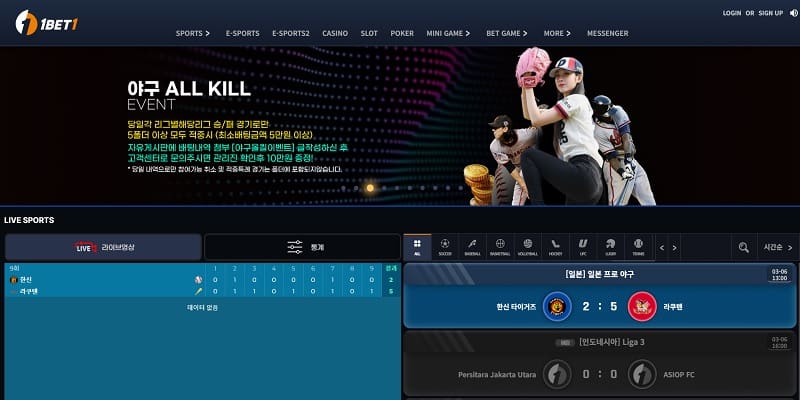The width and height of the screenshot is (800, 400).
Task: Open the 시간순 sort order dropdown
Action: click(x=779, y=247)
